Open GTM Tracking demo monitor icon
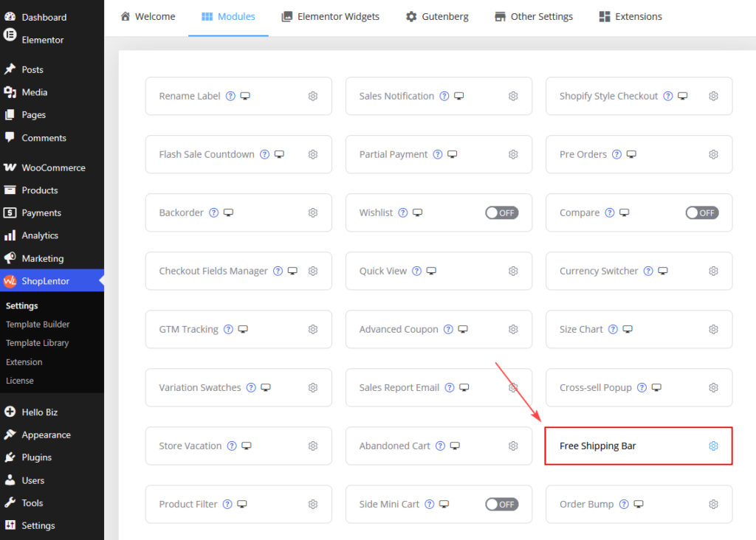This screenshot has height=540, width=756. (243, 329)
